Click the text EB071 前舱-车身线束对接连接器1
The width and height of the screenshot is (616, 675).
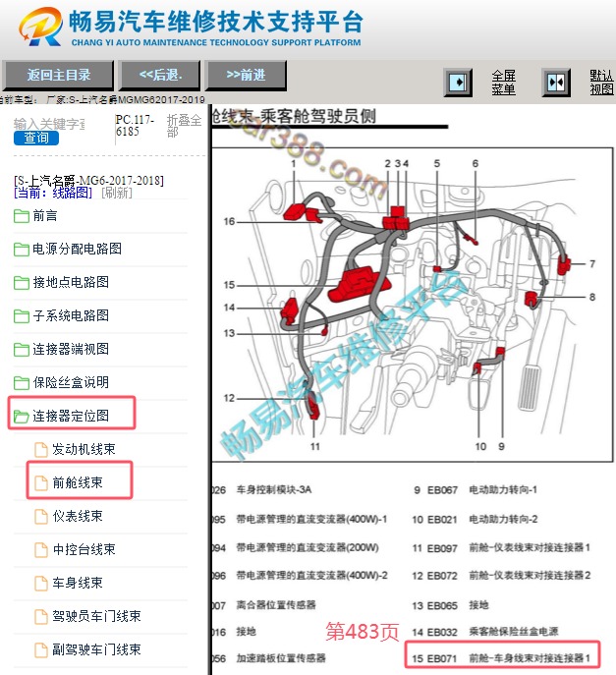click(x=508, y=658)
